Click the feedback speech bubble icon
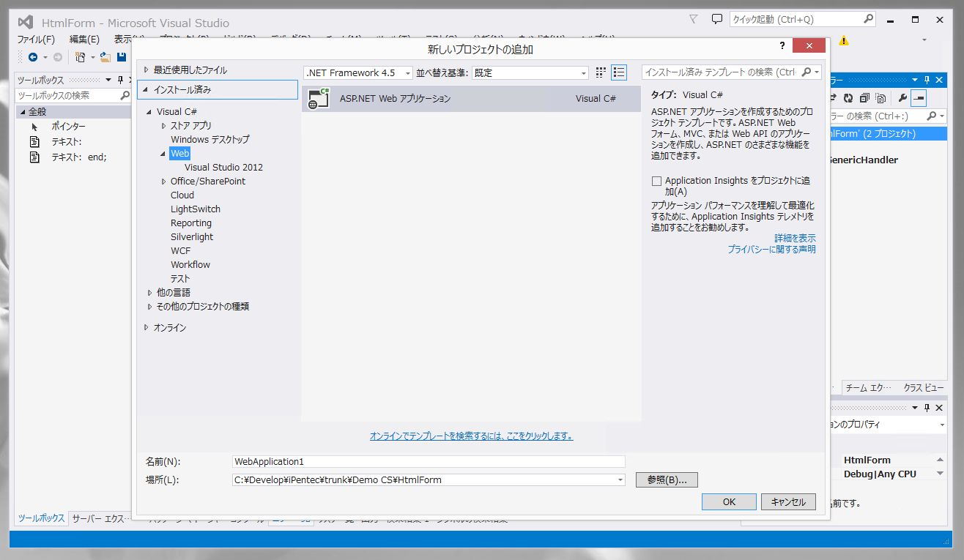Image resolution: width=964 pixels, height=560 pixels. pos(717,19)
